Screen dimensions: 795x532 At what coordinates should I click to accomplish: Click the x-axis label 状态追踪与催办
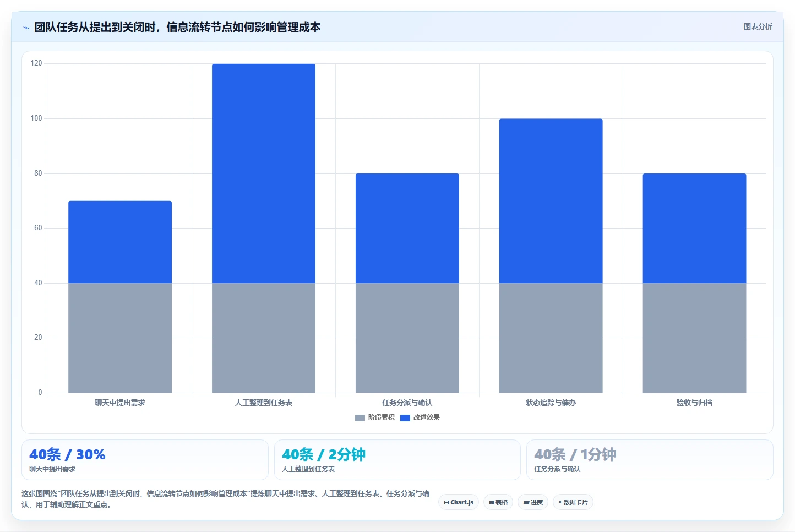pyautogui.click(x=551, y=403)
